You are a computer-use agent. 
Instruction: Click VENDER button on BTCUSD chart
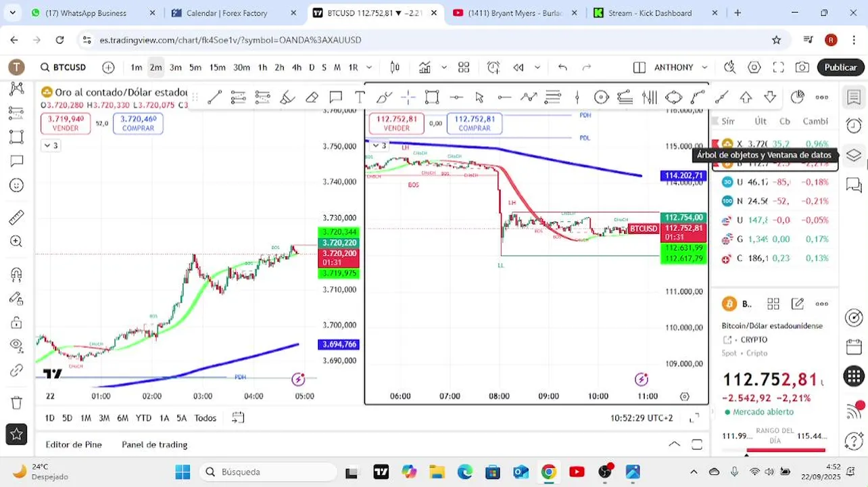tap(396, 123)
